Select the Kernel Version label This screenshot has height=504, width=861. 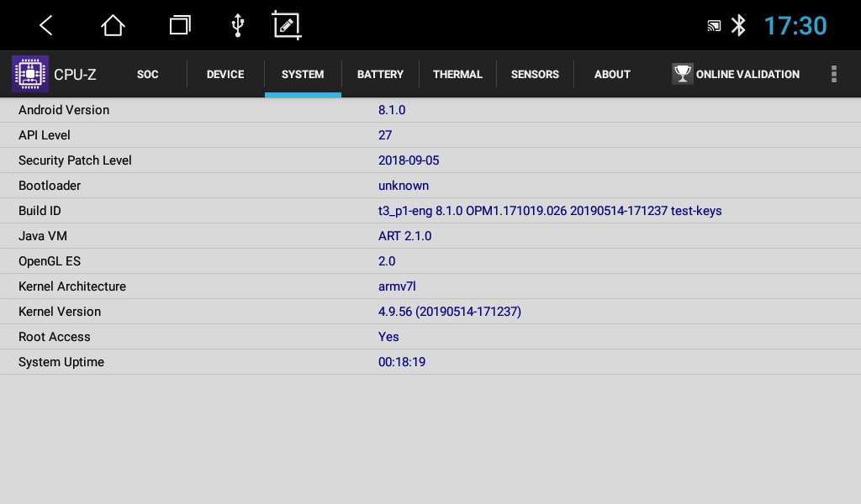click(60, 312)
